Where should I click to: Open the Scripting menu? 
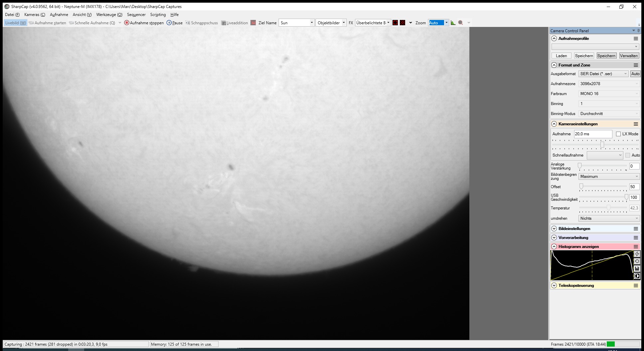click(158, 15)
